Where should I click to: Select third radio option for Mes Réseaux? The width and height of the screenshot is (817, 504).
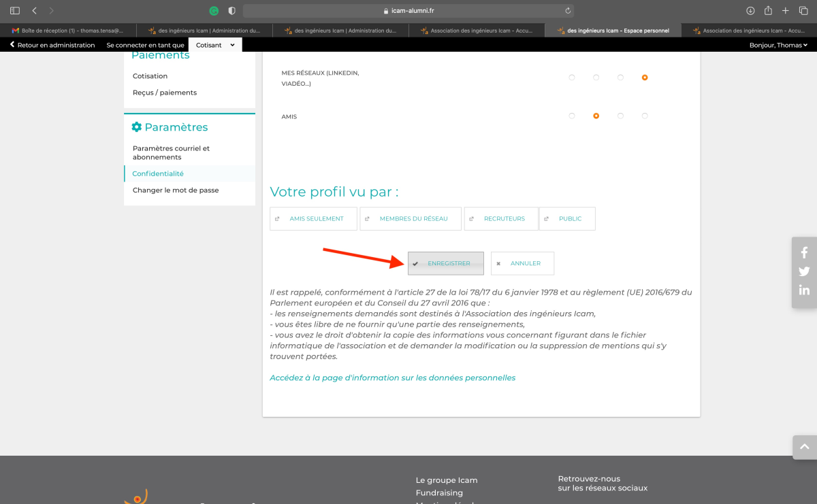(620, 78)
